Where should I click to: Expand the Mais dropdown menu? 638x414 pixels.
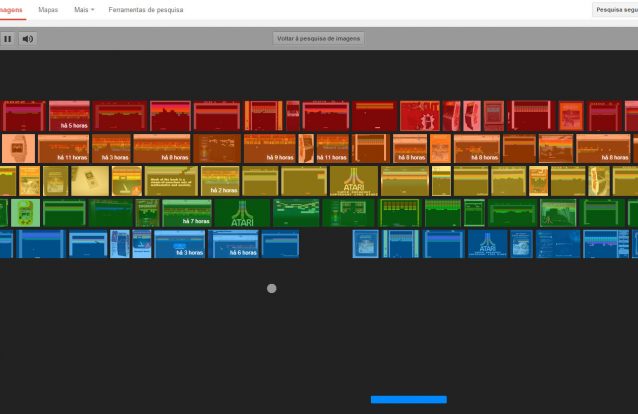tap(84, 9)
